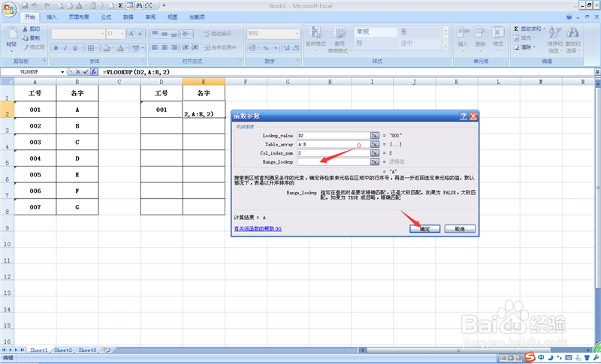
Task: Toggle Middle Align vertical alignment
Action: pyautogui.click(x=165, y=34)
